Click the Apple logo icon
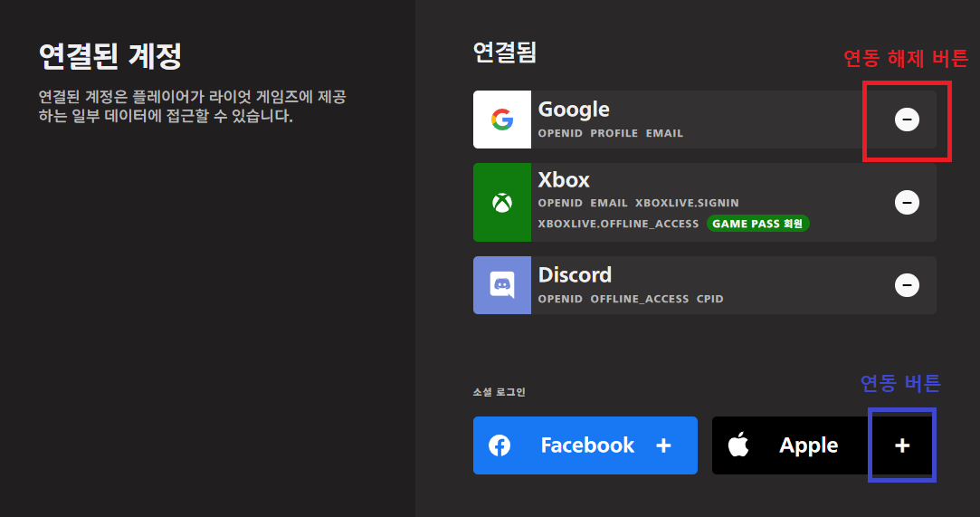This screenshot has width=980, height=517. click(738, 445)
